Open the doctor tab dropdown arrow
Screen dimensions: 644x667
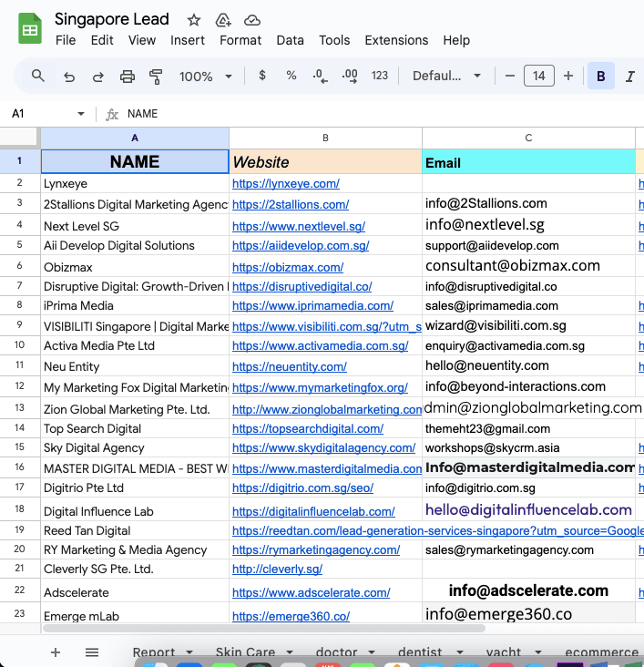[372, 652]
